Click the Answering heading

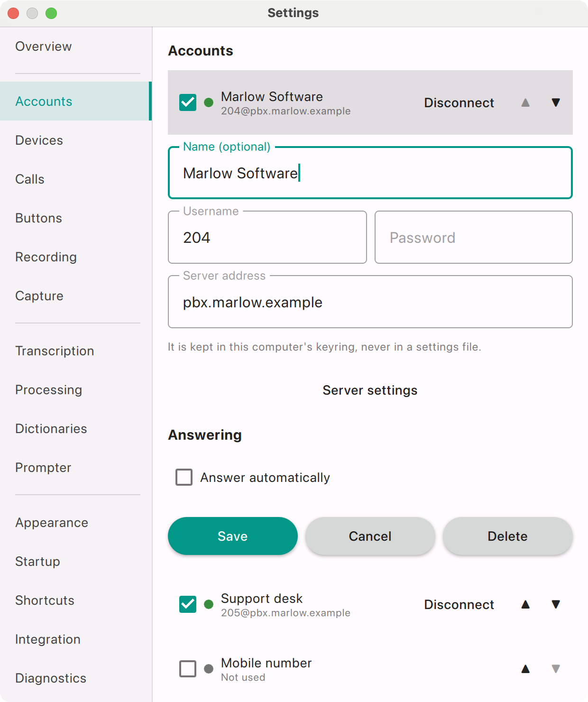click(205, 435)
